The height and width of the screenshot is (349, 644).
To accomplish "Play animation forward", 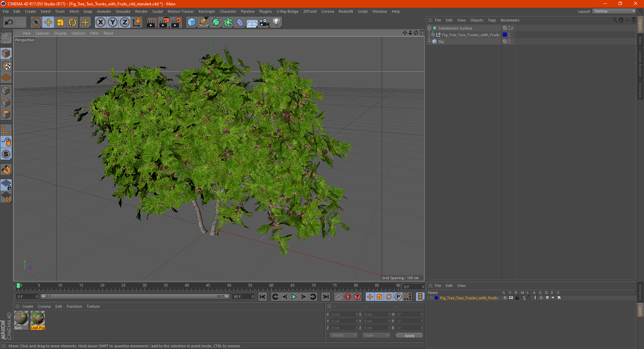I will 294,297.
